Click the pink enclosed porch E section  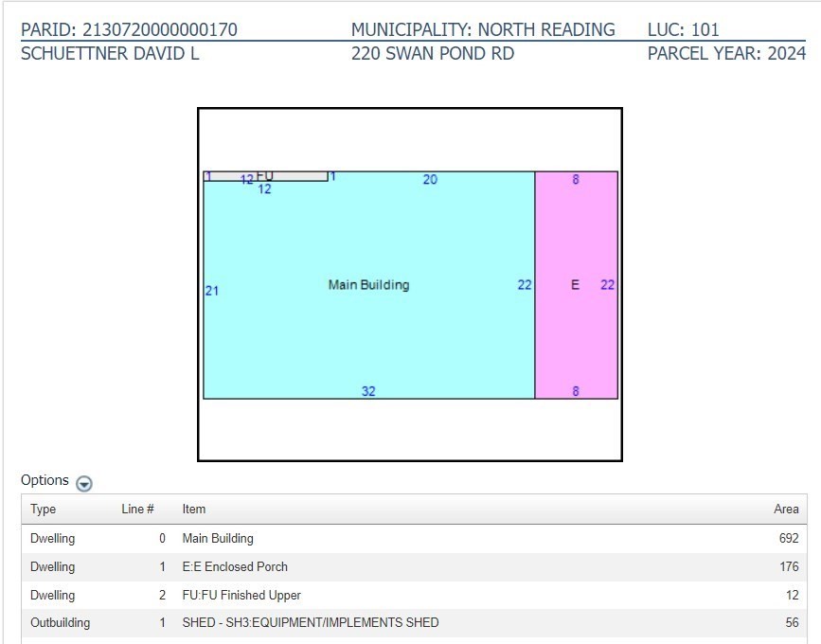tap(576, 322)
